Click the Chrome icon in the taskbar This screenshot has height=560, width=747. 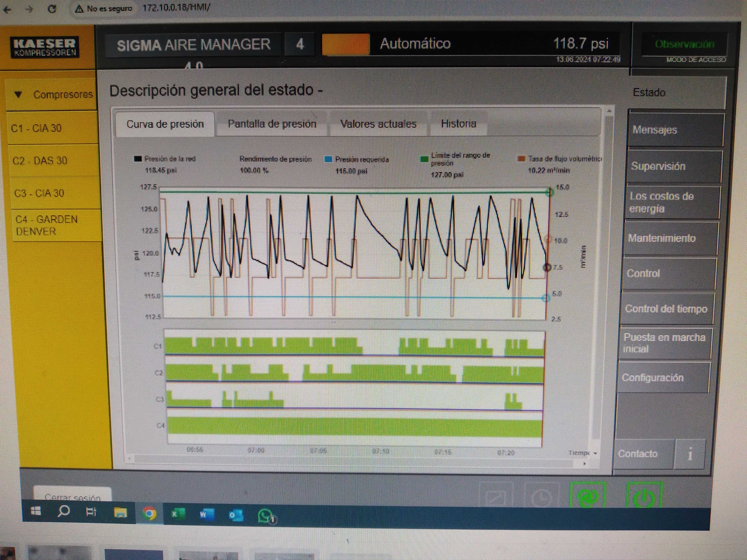149,513
